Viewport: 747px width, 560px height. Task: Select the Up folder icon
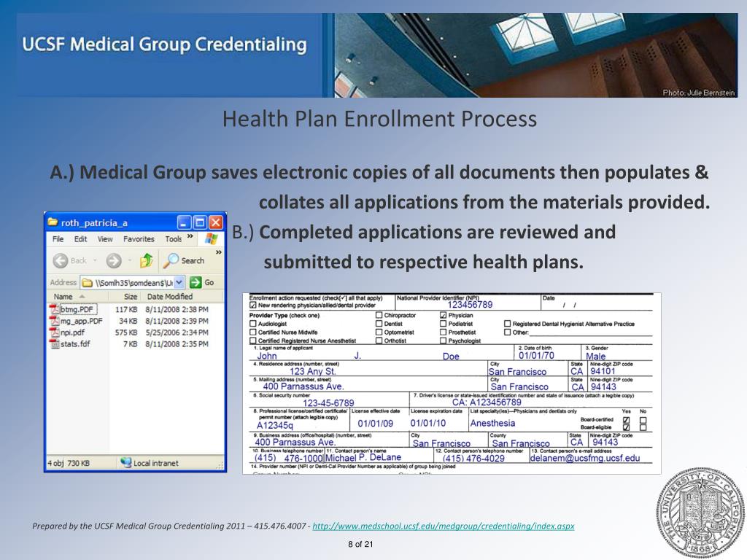tap(144, 260)
